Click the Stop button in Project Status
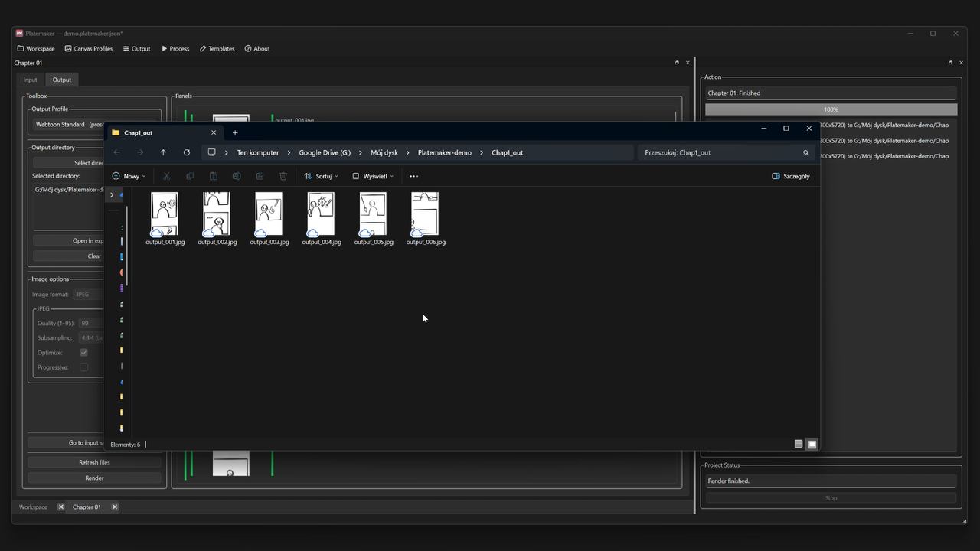This screenshot has width=980, height=551. (831, 498)
